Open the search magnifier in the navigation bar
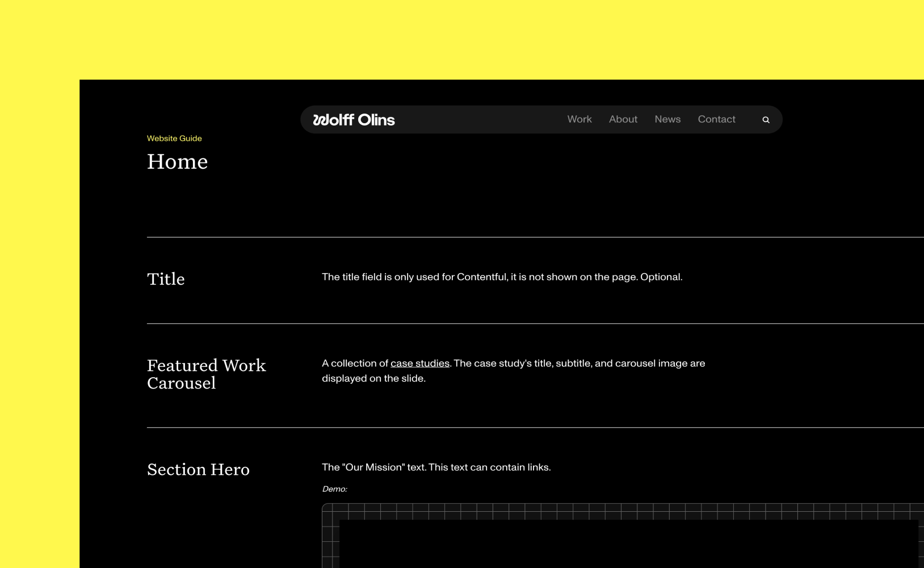The image size is (924, 568). (766, 119)
